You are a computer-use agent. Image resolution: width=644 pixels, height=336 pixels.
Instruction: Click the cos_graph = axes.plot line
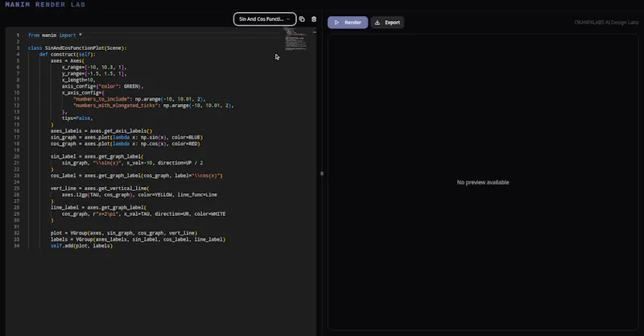coord(126,143)
